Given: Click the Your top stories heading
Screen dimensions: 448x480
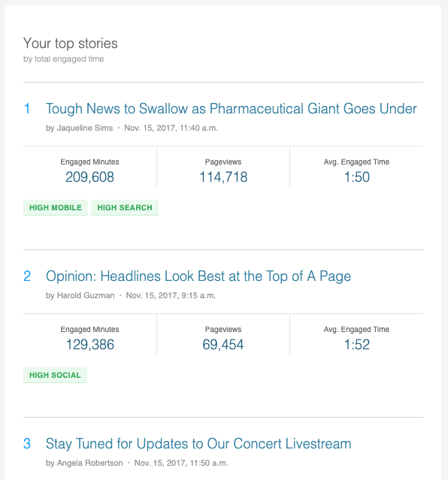Looking at the screenshot, I should [x=71, y=44].
